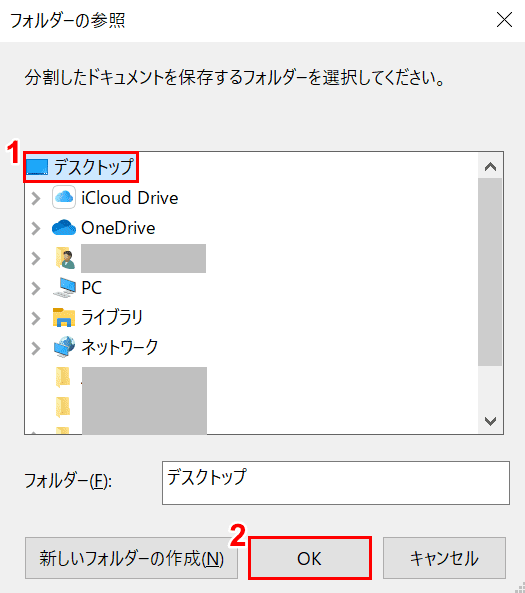Click the フォルダー name input field
The width and height of the screenshot is (525, 593).
[336, 483]
